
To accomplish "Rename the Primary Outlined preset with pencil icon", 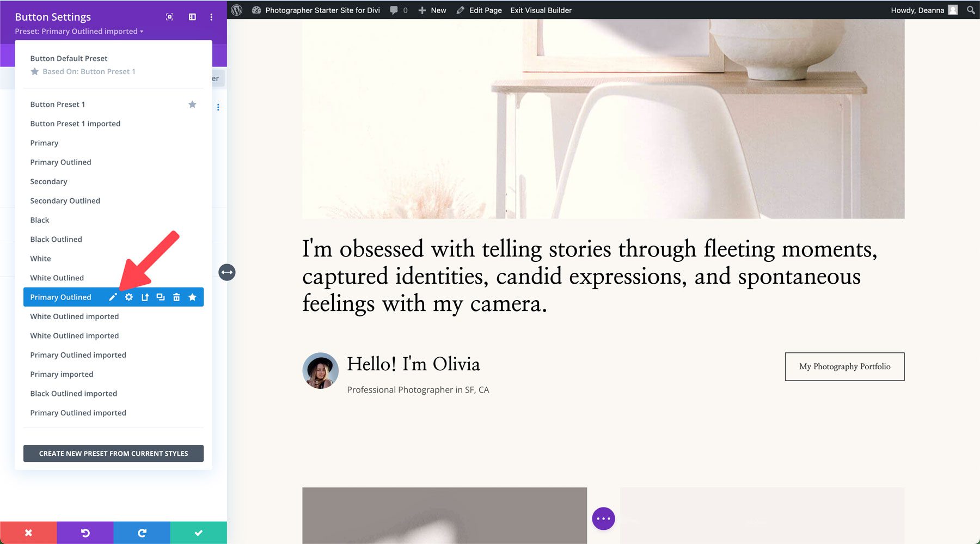I will 112,297.
